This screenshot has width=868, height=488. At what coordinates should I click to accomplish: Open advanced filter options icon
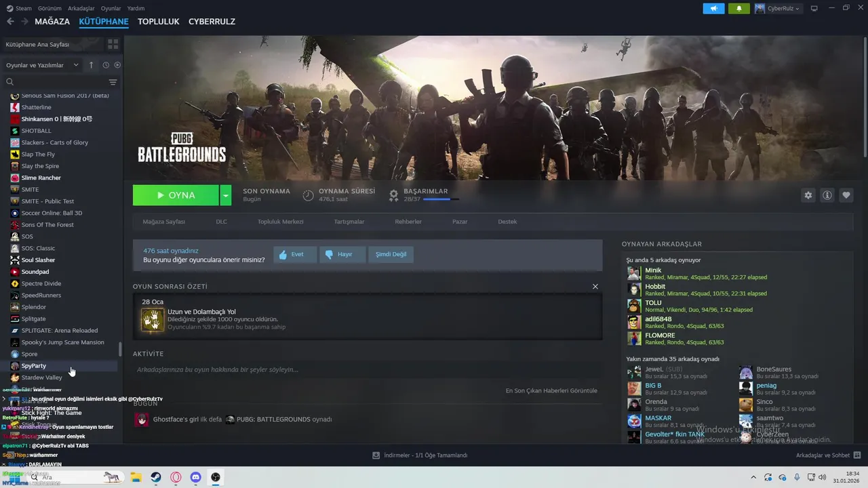click(x=113, y=82)
